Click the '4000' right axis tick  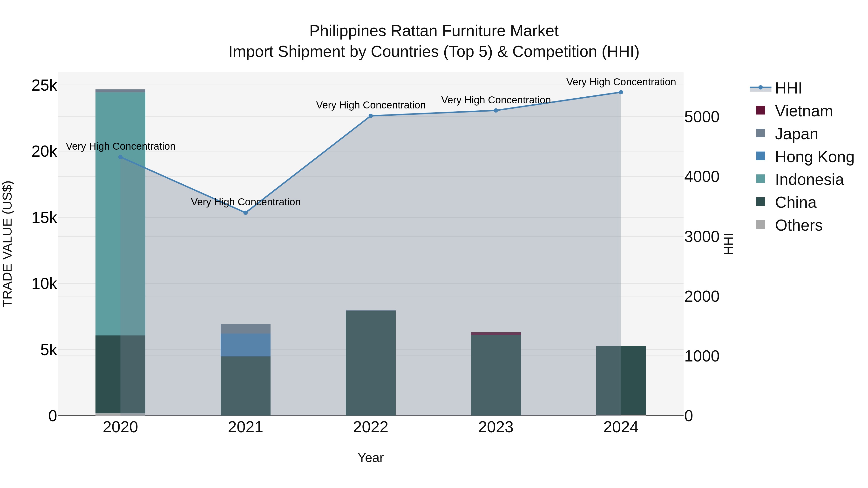click(x=702, y=176)
